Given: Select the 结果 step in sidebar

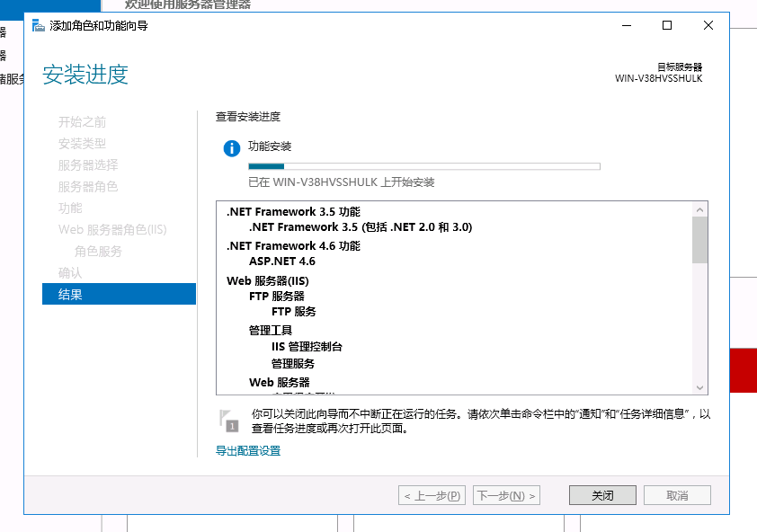Looking at the screenshot, I should [119, 294].
